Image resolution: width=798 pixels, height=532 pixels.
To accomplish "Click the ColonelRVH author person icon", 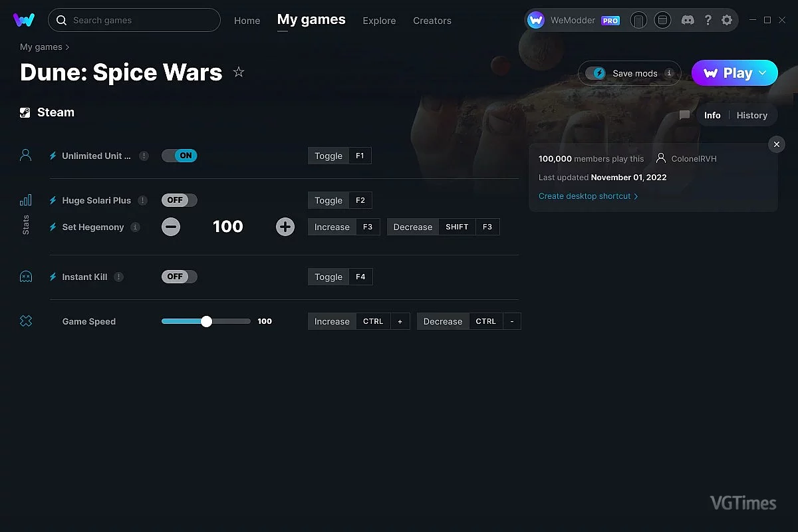I will point(660,158).
